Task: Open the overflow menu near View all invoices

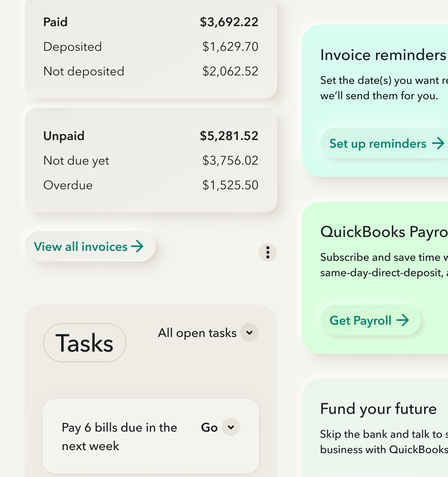Action: coord(268,253)
